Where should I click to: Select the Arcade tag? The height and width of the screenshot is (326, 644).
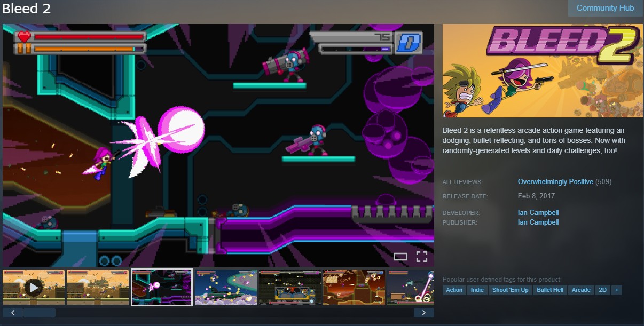tap(581, 290)
